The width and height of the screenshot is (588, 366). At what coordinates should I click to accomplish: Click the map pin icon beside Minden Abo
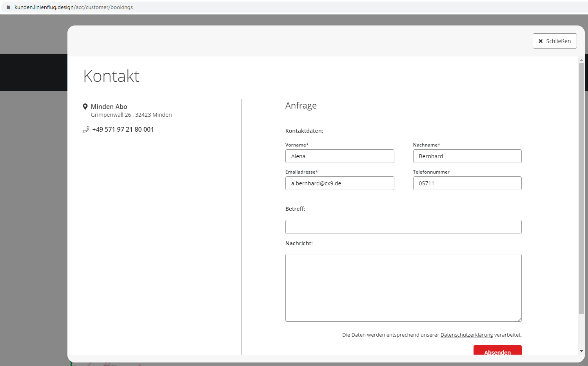85,107
